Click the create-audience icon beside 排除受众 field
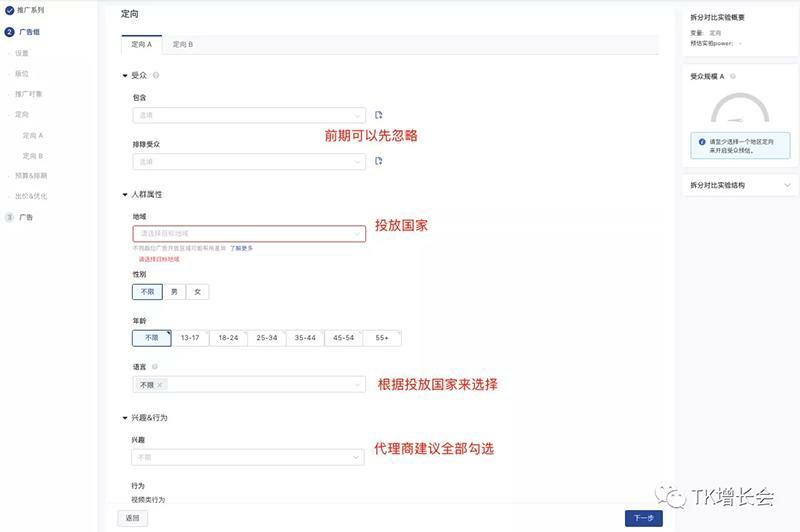Viewport: 800px width, 532px height. 379,161
